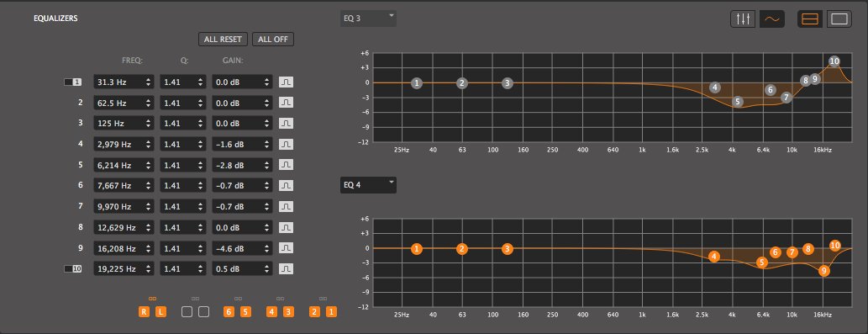Toggle the empty channel box next to L
This screenshot has height=334, width=868.
(187, 312)
